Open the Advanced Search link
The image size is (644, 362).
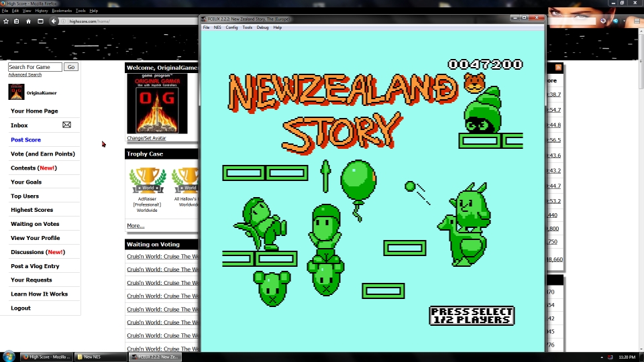click(25, 74)
